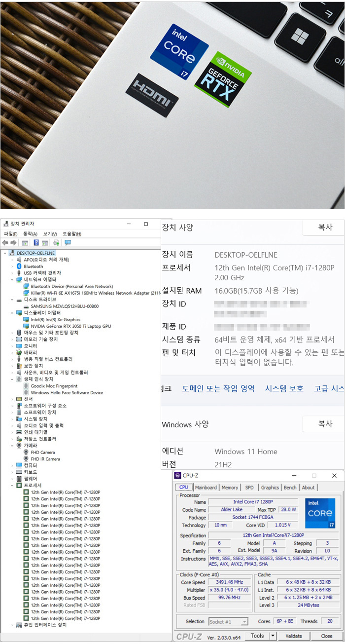
Task: Select Bluetooth Device (Personal Area Network)
Action: coord(71,286)
